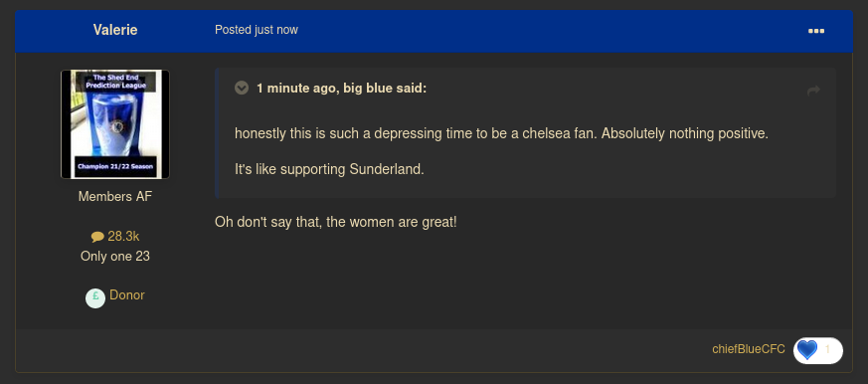View reaction count of 1
The height and width of the screenshot is (384, 868).
click(x=827, y=349)
